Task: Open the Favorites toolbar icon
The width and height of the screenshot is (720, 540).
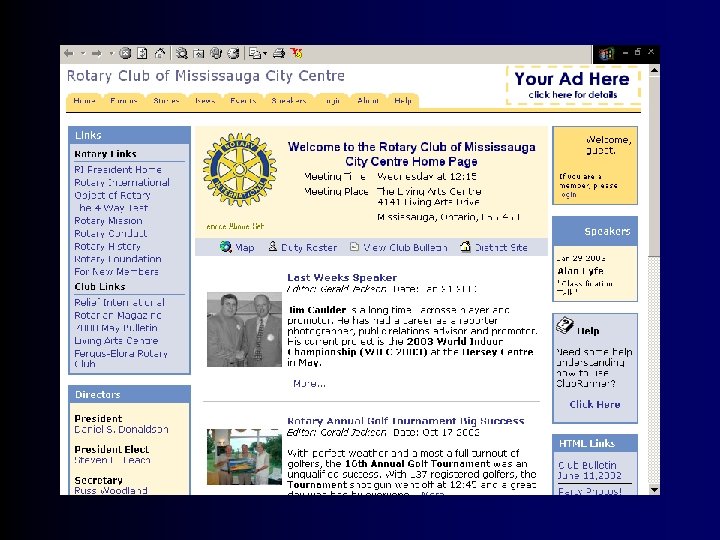Action: 198,54
